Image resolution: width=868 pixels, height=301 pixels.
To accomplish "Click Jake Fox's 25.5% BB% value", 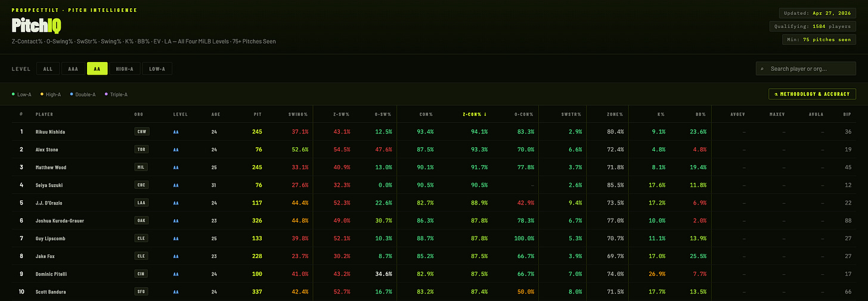I will click(699, 256).
